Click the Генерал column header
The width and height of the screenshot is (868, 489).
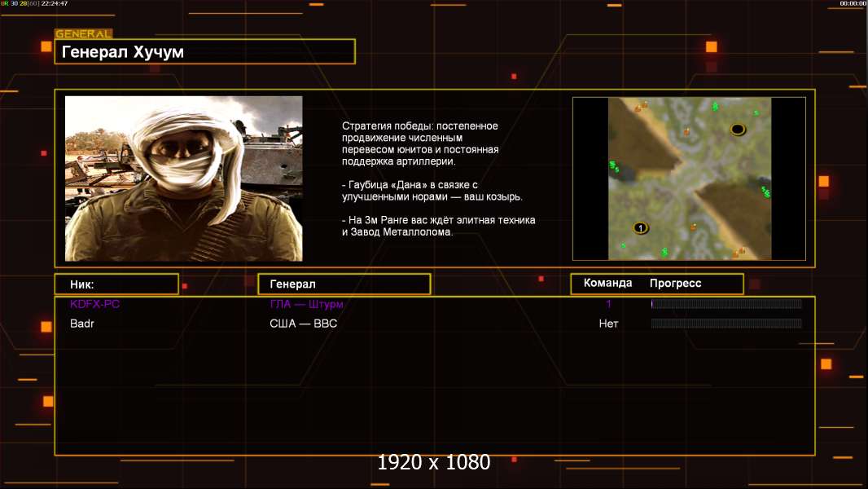coord(344,284)
